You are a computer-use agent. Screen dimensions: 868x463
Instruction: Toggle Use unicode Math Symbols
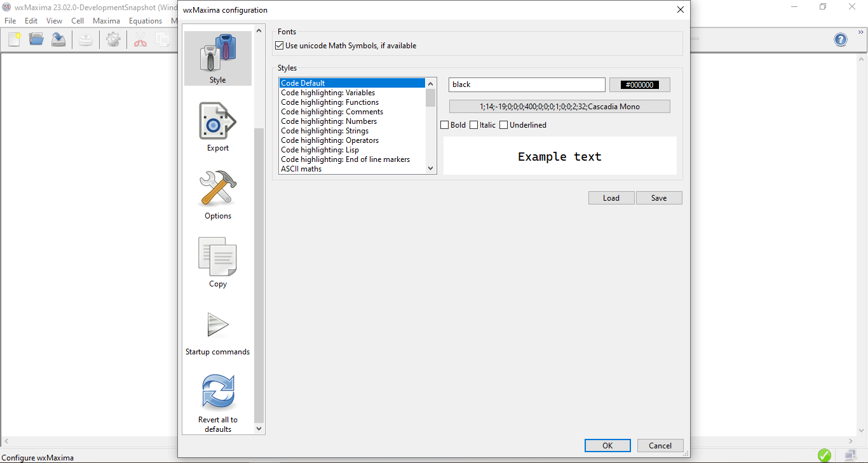(x=279, y=45)
